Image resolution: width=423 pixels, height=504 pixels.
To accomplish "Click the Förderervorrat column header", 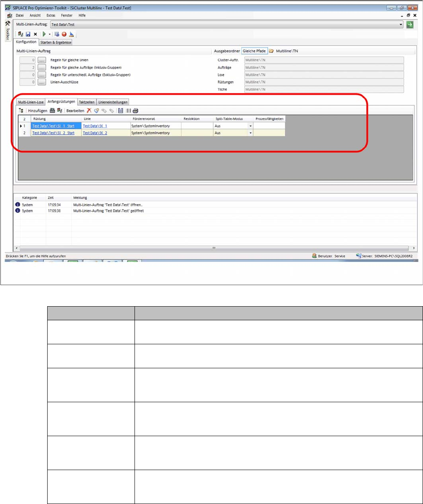I will coord(156,119).
